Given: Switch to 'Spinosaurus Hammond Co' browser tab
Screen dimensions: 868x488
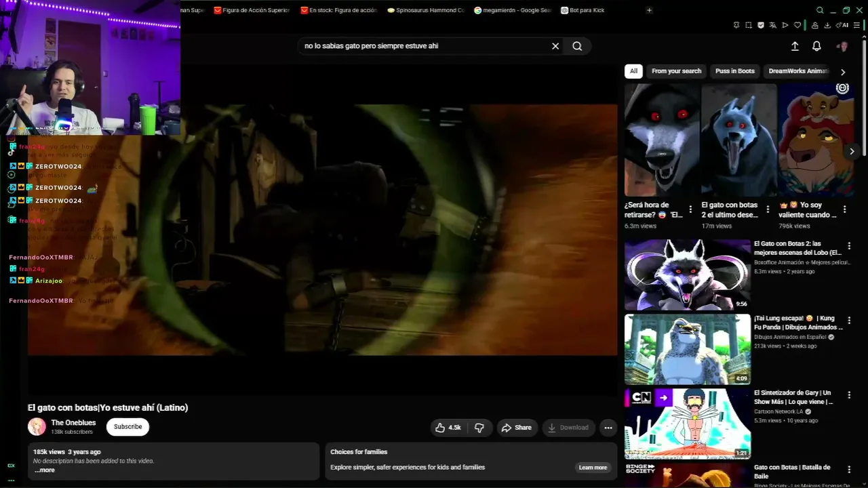Looking at the screenshot, I should tap(425, 10).
